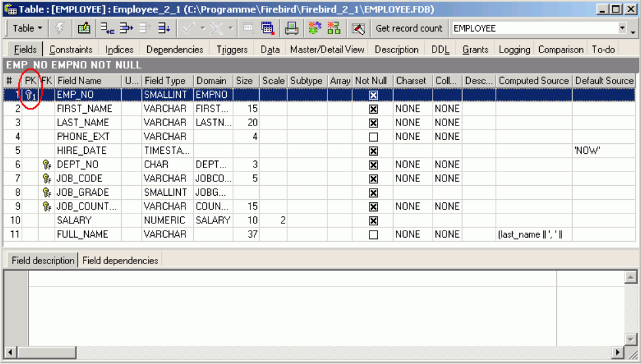Click the foreign key icon beside JOB_GRADE
Image resolution: width=641 pixels, height=364 pixels.
tap(46, 193)
